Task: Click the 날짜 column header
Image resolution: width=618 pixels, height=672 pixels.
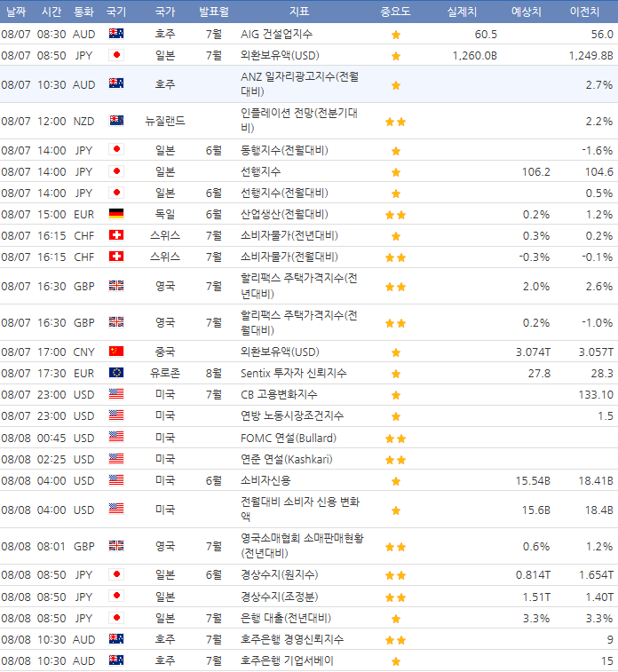Action: [x=16, y=12]
